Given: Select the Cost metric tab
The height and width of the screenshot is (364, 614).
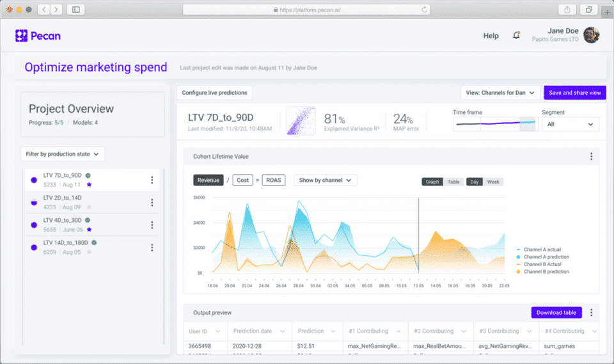Looking at the screenshot, I should [243, 180].
